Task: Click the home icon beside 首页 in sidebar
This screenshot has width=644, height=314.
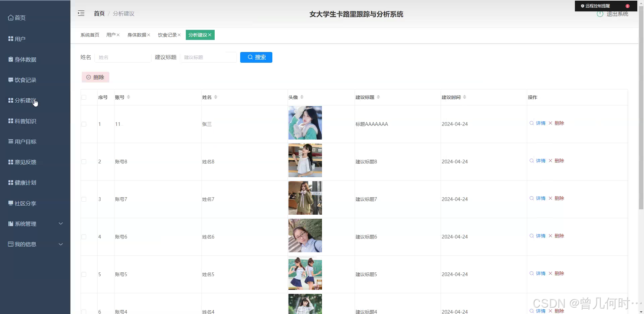Action: 11,17
